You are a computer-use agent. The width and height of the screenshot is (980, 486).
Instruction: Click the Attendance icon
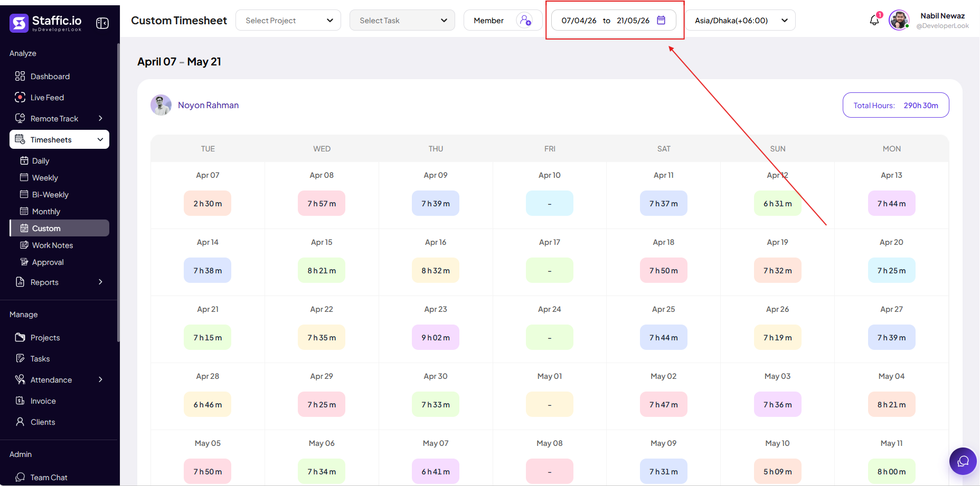point(20,379)
